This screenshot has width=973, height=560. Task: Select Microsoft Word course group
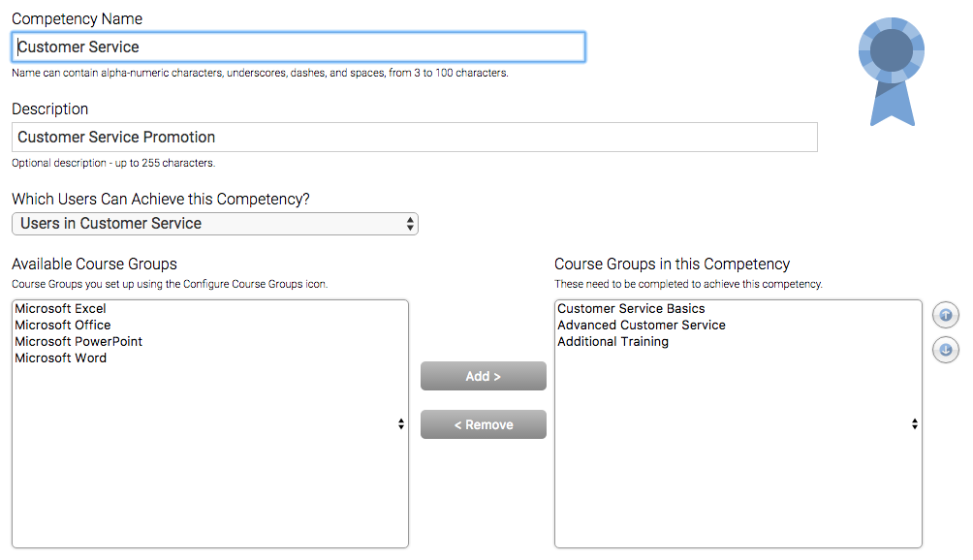pyautogui.click(x=60, y=358)
